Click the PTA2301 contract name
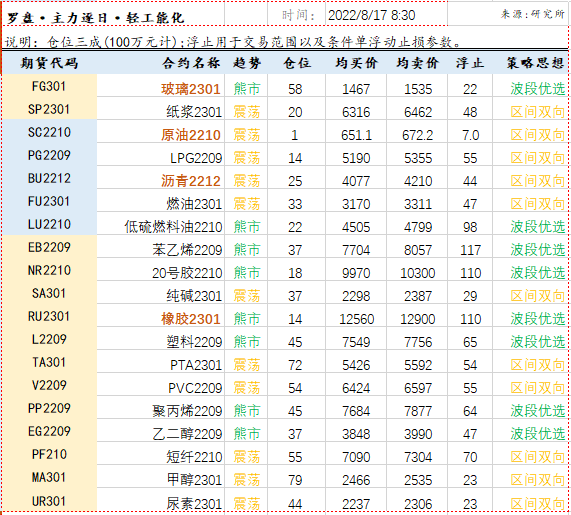The width and height of the screenshot is (571, 515). tap(196, 365)
